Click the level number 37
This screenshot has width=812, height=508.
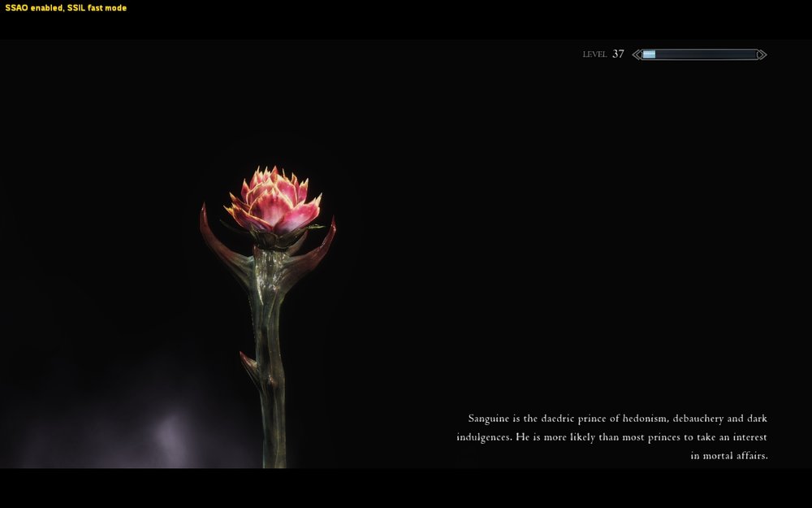(x=618, y=54)
